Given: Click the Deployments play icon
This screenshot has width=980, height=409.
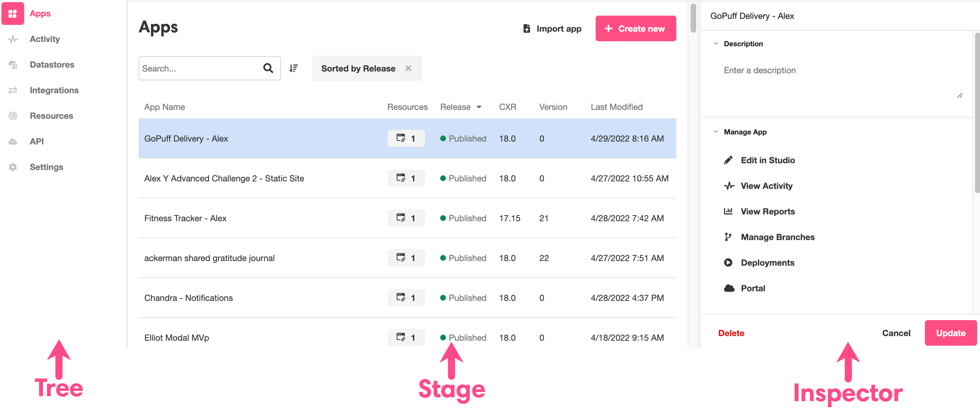Looking at the screenshot, I should (x=728, y=262).
